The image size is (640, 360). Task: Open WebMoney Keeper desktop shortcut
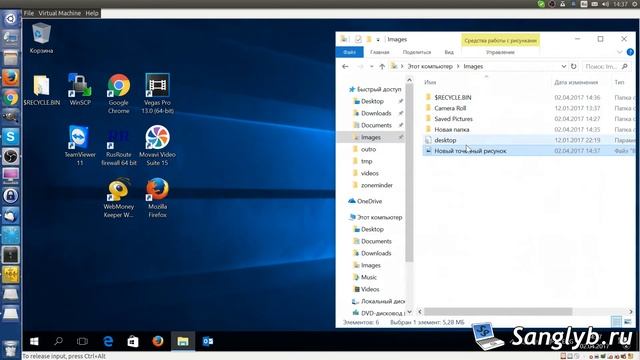click(x=119, y=198)
